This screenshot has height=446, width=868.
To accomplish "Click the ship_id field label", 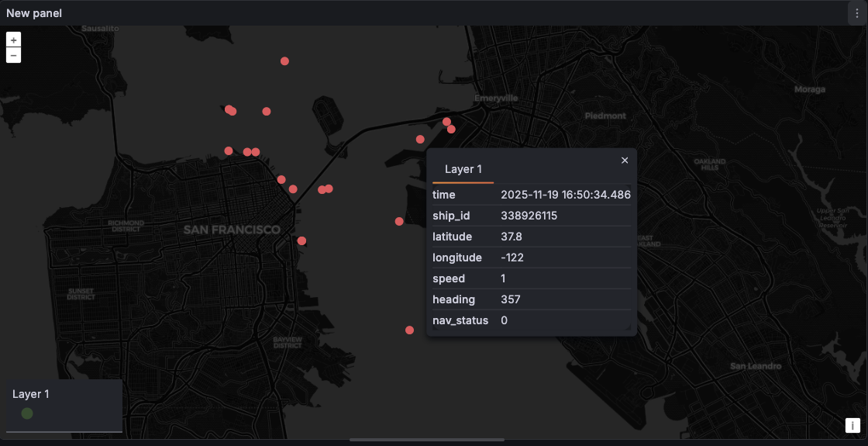I will (451, 216).
